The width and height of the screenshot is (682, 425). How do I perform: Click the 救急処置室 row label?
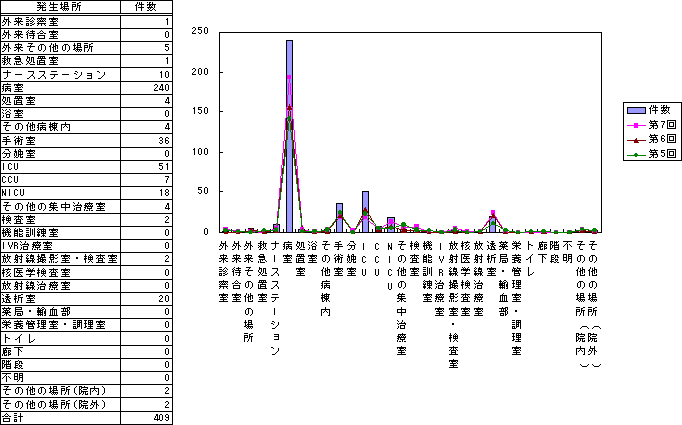pos(30,61)
